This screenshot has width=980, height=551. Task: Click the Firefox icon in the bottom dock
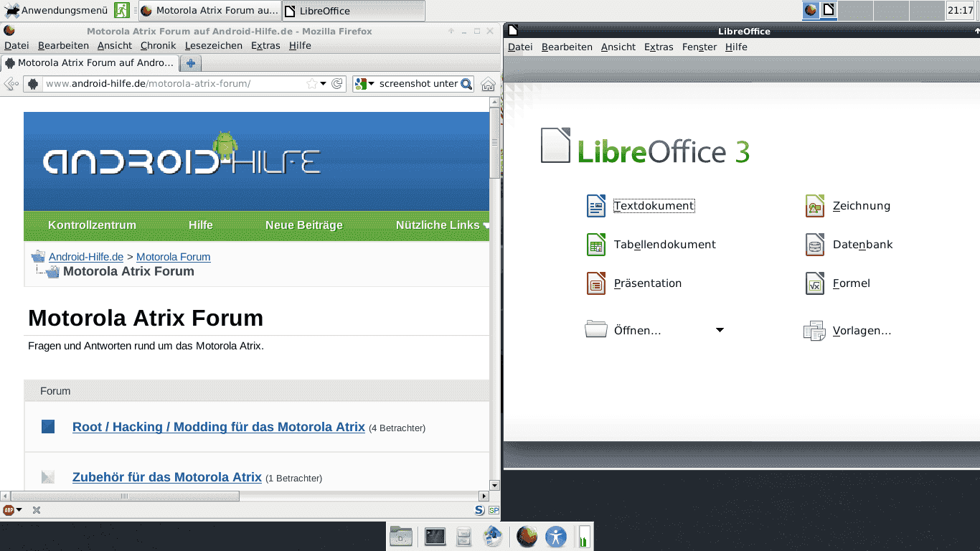(x=527, y=537)
